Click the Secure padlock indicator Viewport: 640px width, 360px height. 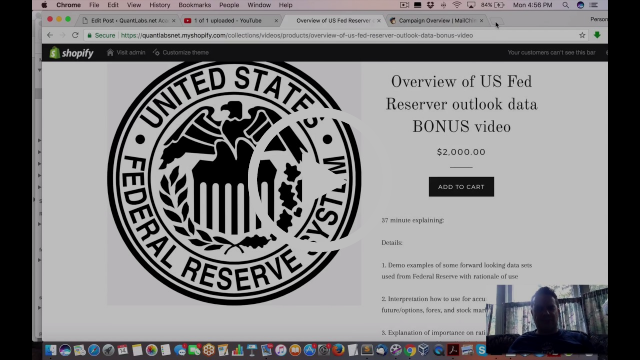[101, 36]
